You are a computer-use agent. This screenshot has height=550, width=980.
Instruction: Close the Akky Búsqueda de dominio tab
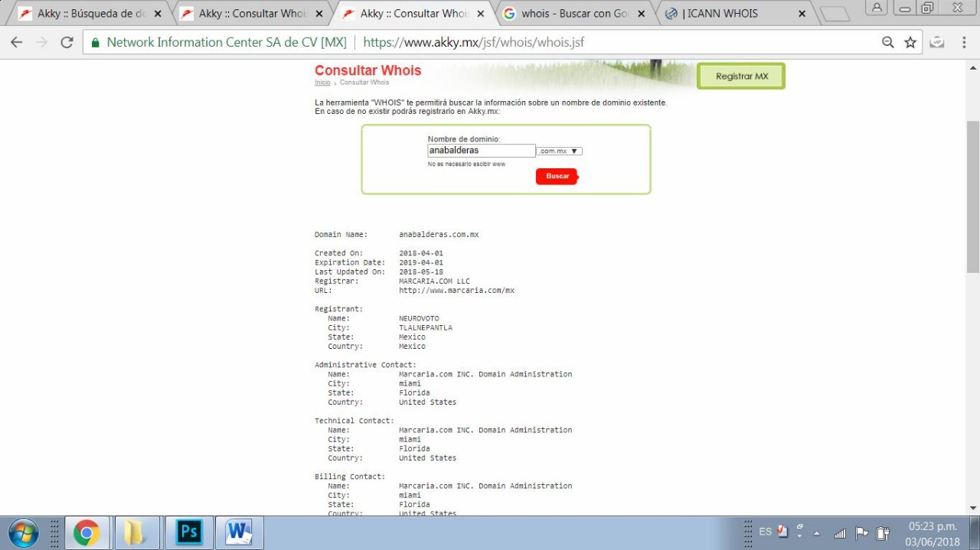[x=158, y=14]
